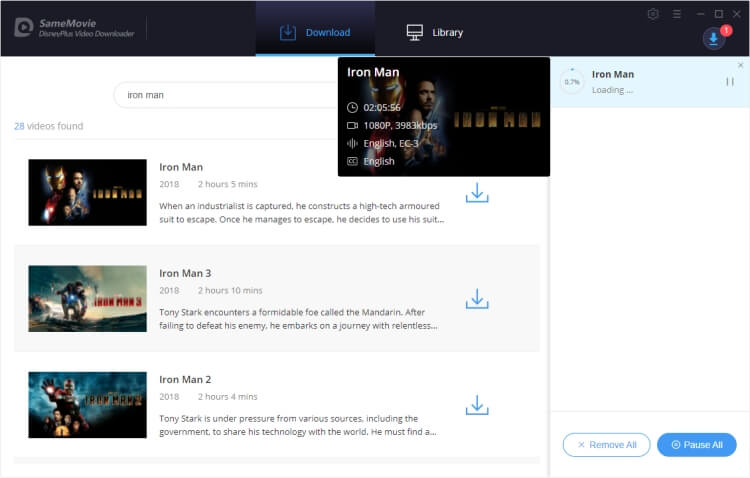Open the Iron Man 2 thumbnail
The height and width of the screenshot is (478, 750).
(88, 405)
